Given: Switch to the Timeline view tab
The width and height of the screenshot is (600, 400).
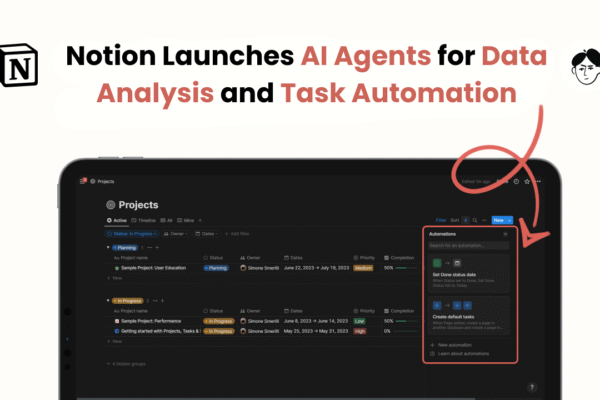Looking at the screenshot, I should coord(143,220).
